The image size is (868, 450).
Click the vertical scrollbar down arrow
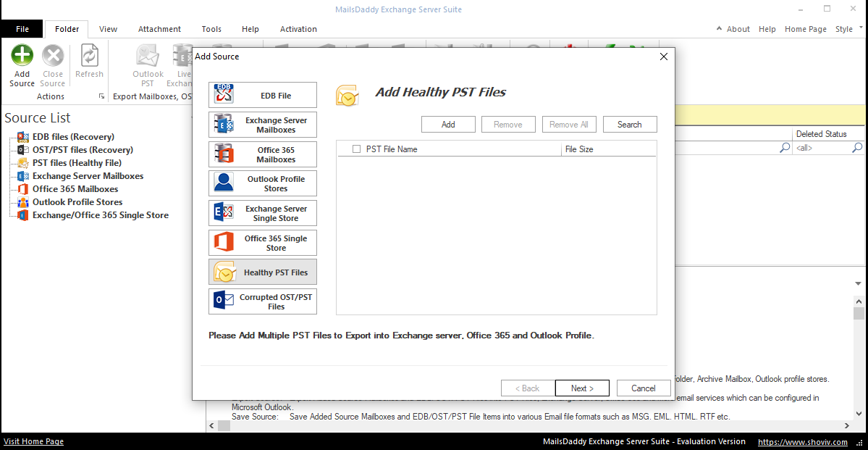click(859, 414)
